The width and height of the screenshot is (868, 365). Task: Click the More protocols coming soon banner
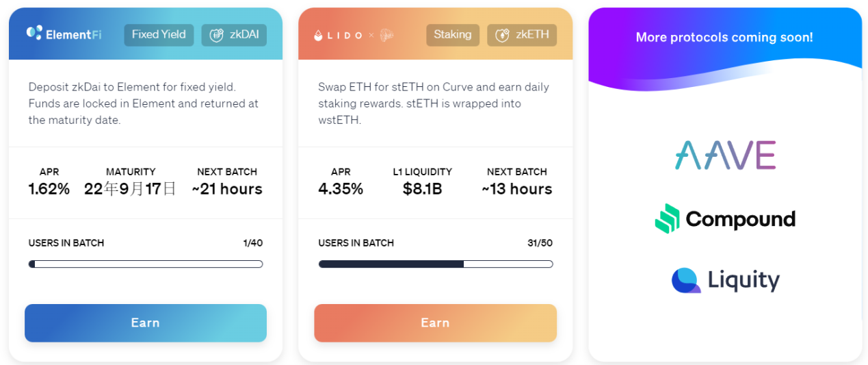tap(724, 38)
